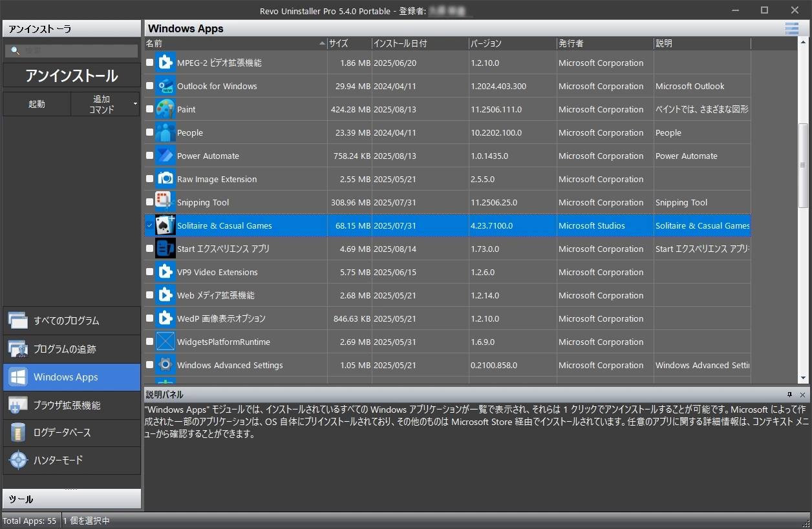Switch to ハンターモード
812x529 pixels.
tap(72, 461)
